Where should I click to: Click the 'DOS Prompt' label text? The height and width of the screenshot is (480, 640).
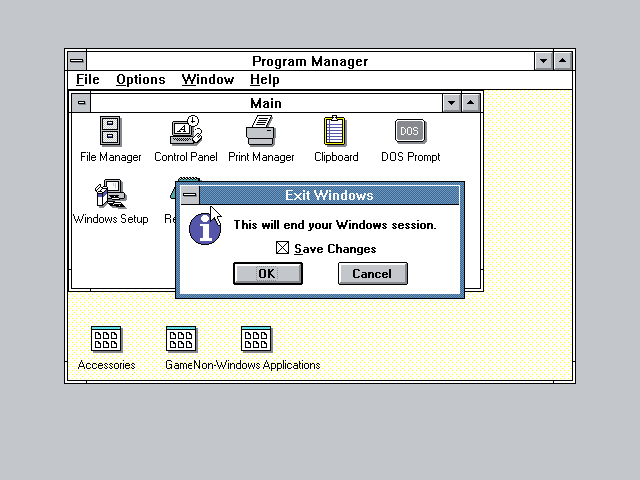[411, 157]
